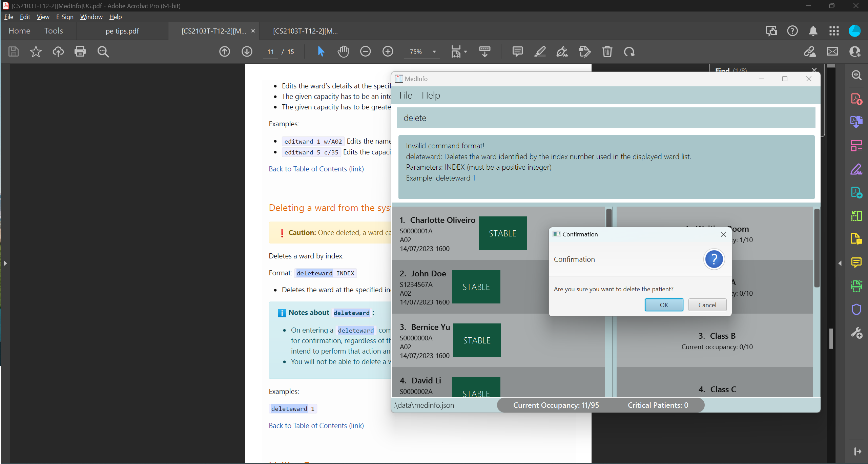Open the zoom percentage dropdown
Viewport: 868px width, 464px height.
coord(434,52)
